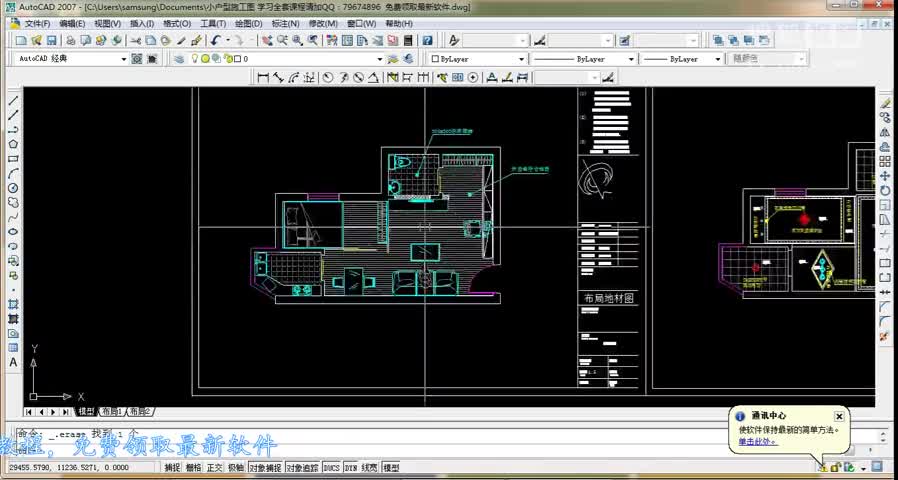This screenshot has width=898, height=480.
Task: Toggle 对象捕捉 (Object Snap) in status bar
Action: click(x=265, y=467)
